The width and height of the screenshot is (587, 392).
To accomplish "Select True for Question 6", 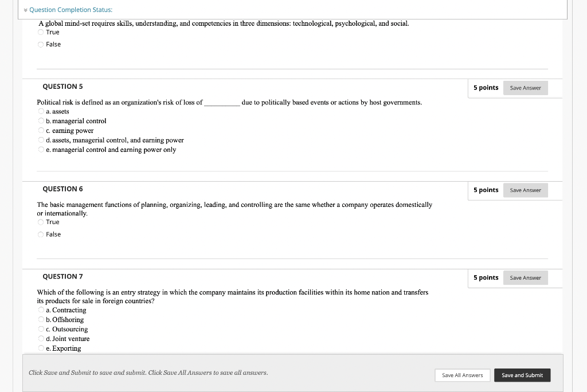I will coord(41,222).
